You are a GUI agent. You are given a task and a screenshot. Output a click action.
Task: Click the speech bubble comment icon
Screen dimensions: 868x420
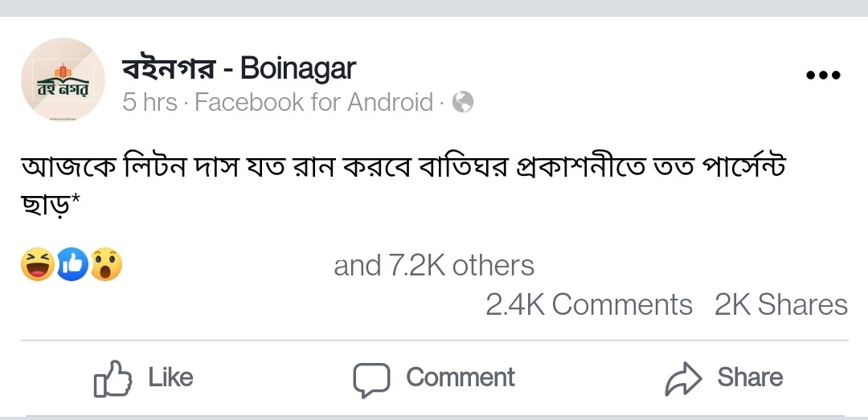coord(371,378)
